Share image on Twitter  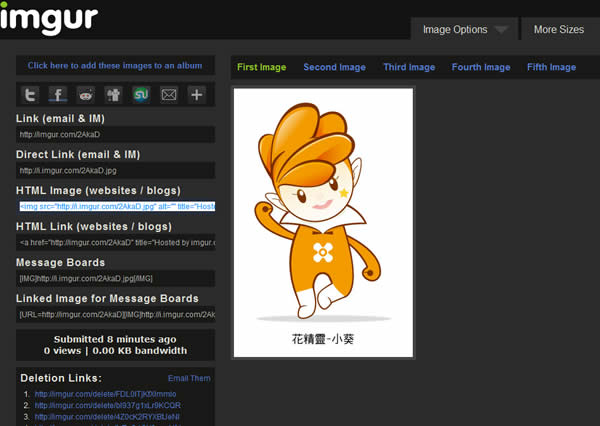(31, 95)
